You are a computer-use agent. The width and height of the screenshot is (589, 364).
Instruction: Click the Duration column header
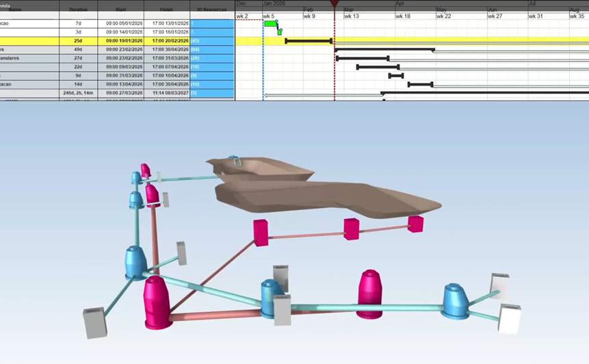click(x=78, y=10)
